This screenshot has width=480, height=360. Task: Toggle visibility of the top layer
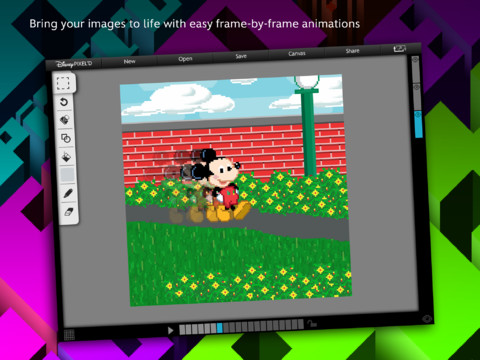click(415, 60)
